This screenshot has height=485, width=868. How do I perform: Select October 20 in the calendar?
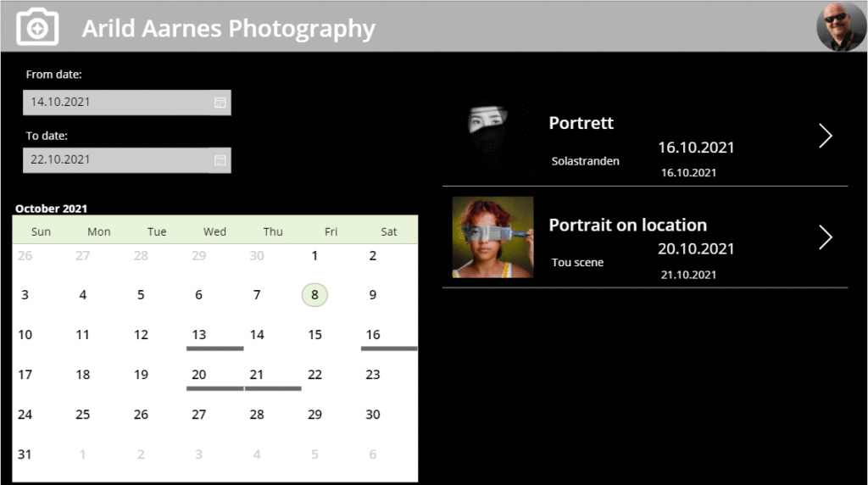pyautogui.click(x=198, y=374)
